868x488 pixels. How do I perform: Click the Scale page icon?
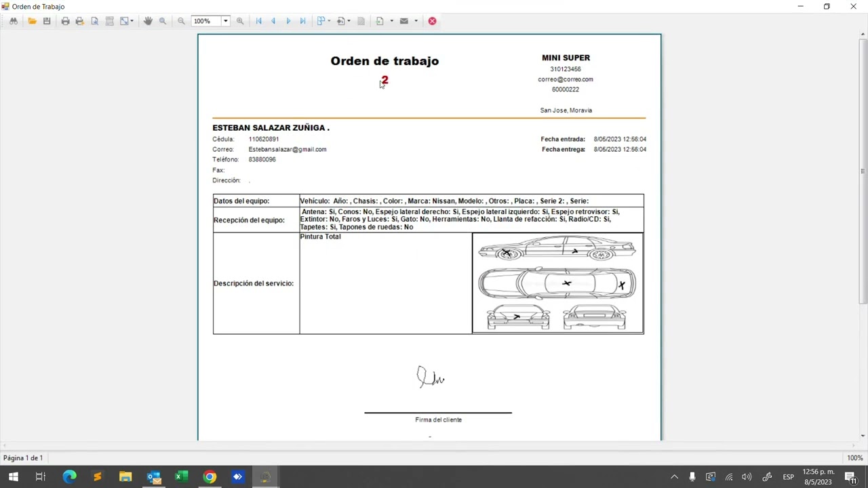[x=124, y=21]
